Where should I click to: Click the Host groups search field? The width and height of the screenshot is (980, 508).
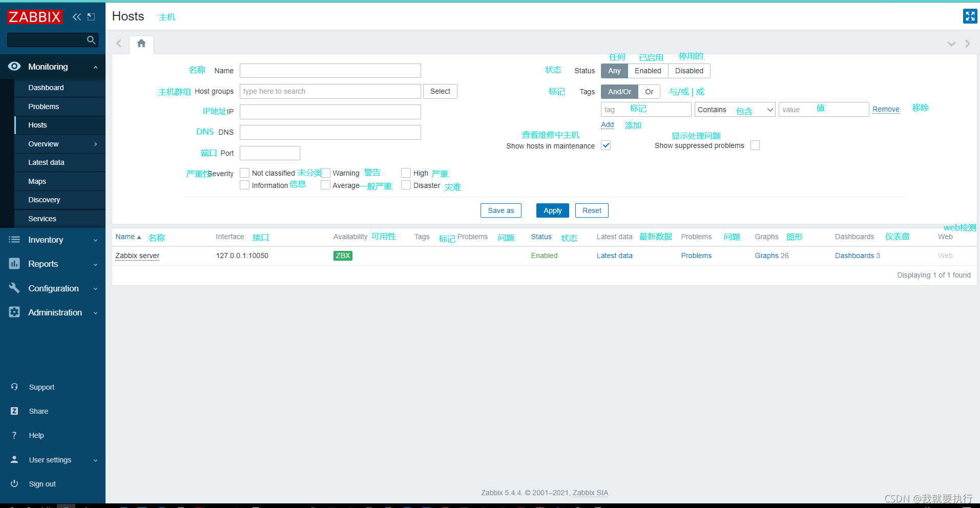pos(330,91)
